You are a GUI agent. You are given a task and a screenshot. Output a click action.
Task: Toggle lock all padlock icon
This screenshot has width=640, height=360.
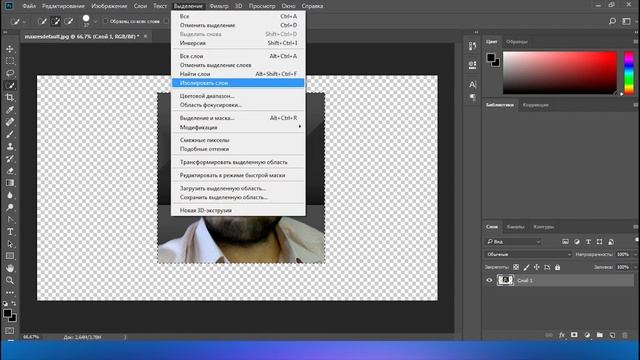[x=558, y=267]
